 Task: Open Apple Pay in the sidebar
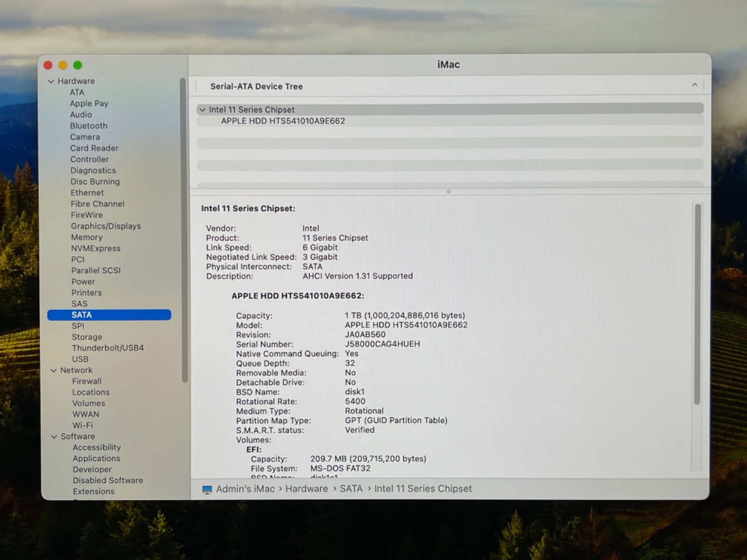pos(89,104)
